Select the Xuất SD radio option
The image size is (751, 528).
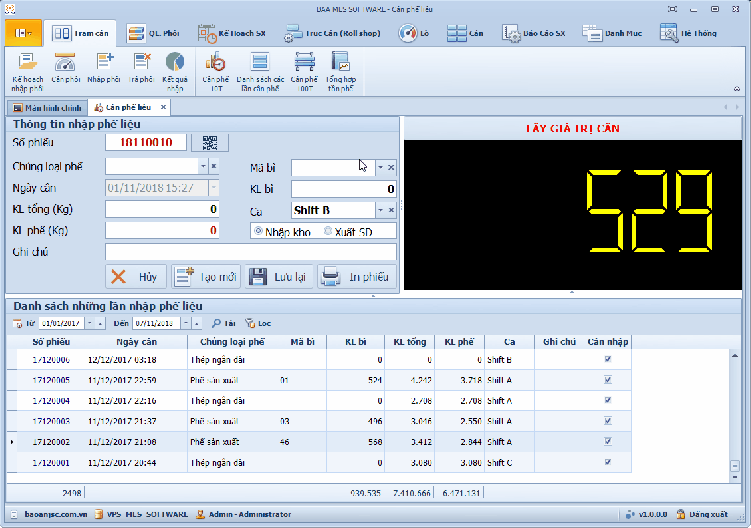pos(328,231)
